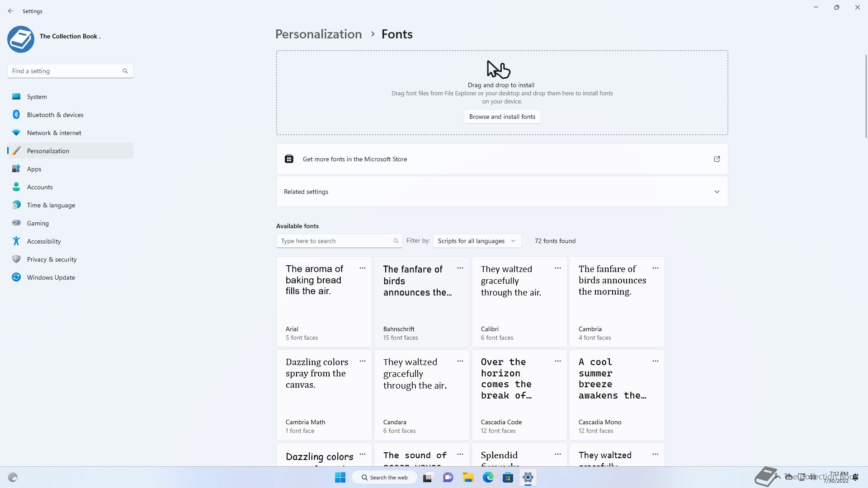The width and height of the screenshot is (868, 488).
Task: Go to Network & internet settings
Action: tap(71, 133)
